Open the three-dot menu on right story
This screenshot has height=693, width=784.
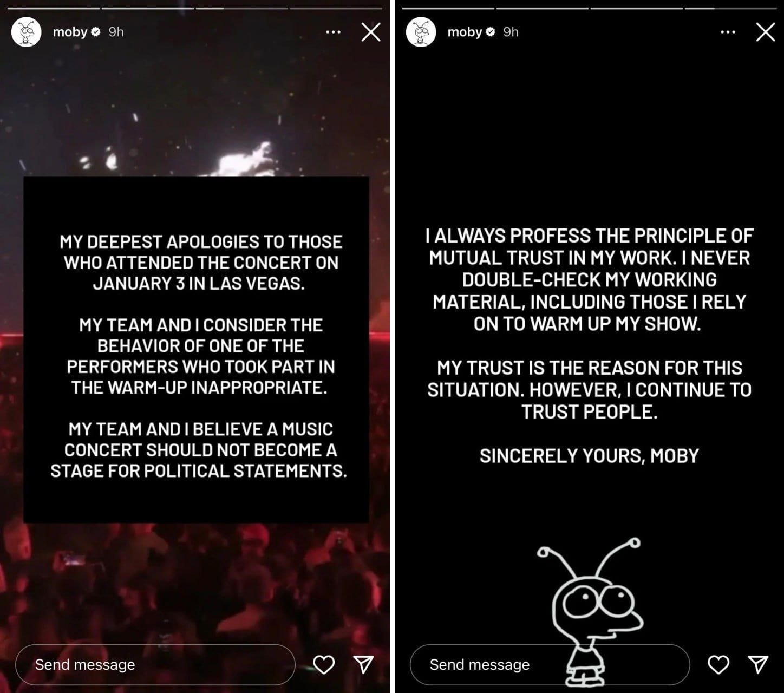(x=728, y=32)
